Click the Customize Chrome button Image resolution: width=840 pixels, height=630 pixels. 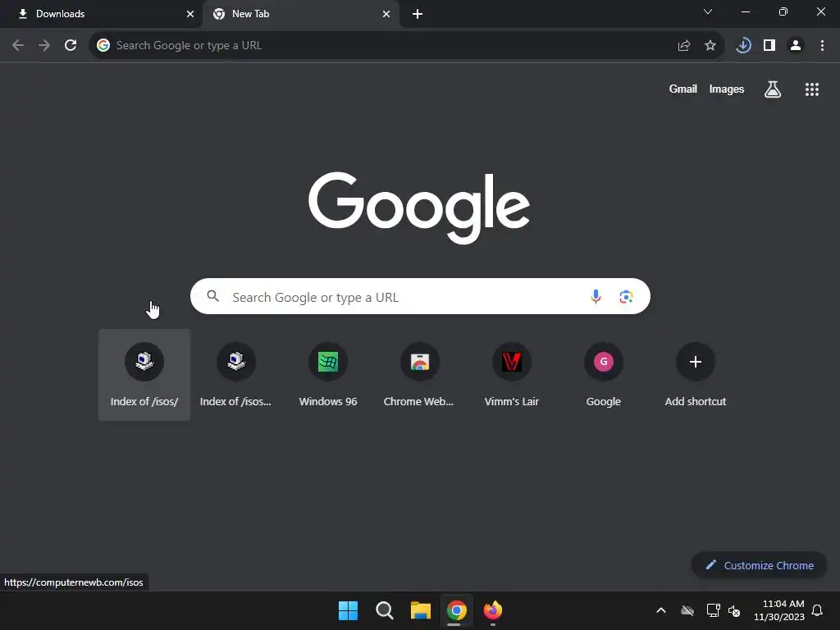click(759, 565)
